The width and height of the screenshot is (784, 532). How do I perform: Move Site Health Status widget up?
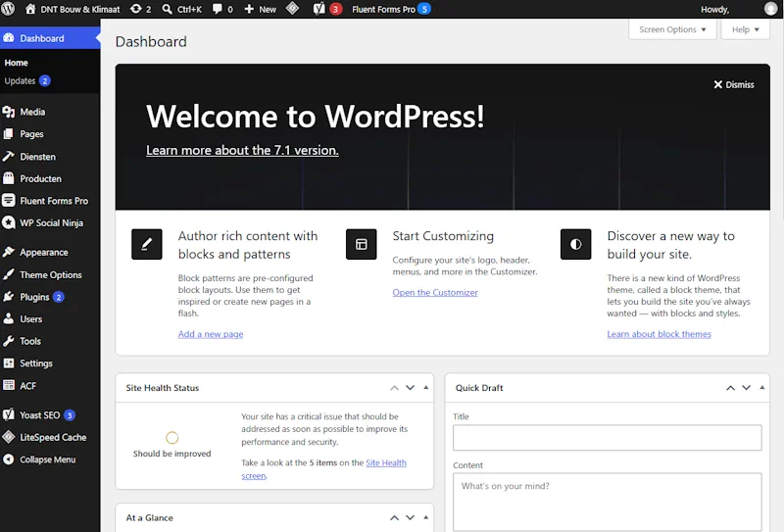395,388
